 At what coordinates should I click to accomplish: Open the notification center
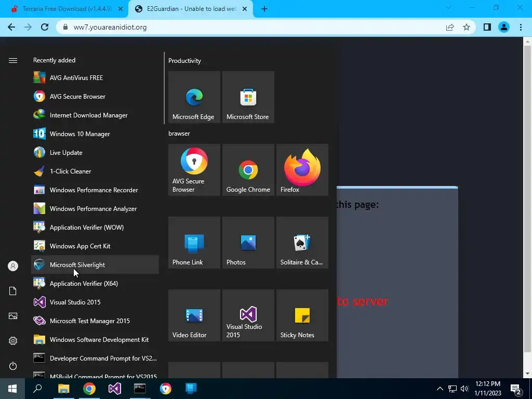[x=516, y=389]
